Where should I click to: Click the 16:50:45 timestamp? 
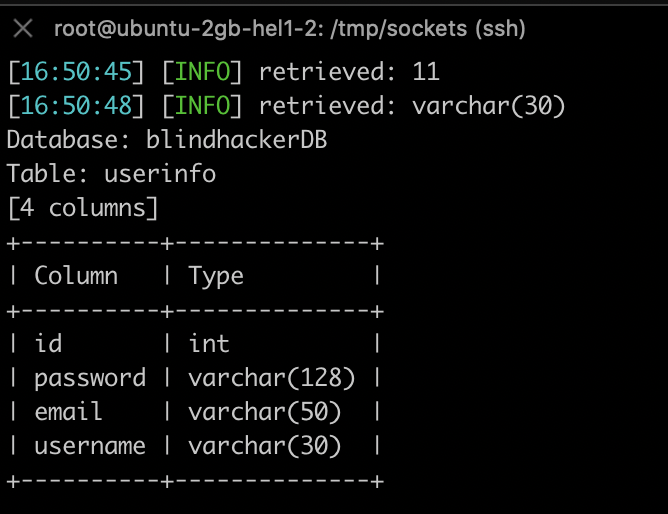point(77,72)
